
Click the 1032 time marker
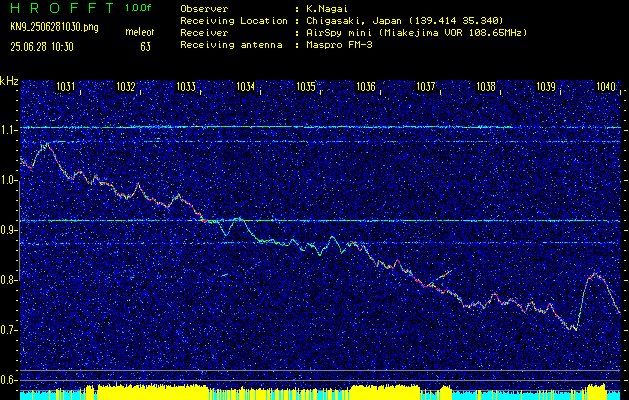click(126, 86)
